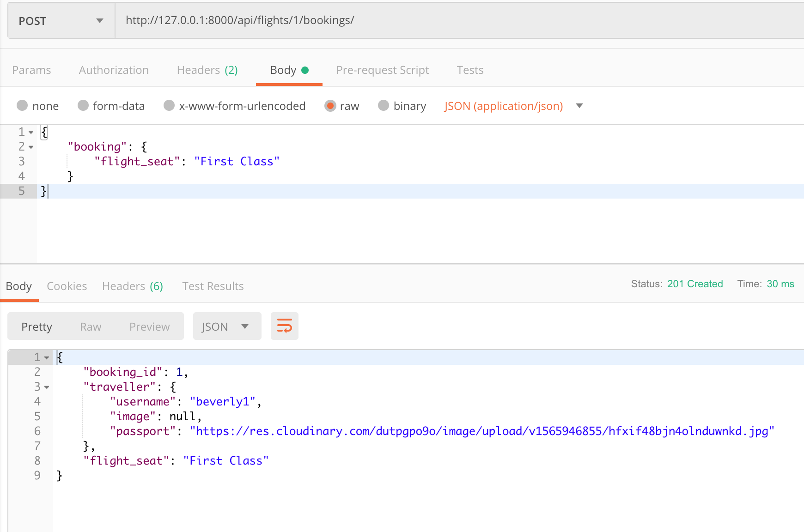The height and width of the screenshot is (532, 804).
Task: Switch to the Authorization tab
Action: [114, 70]
